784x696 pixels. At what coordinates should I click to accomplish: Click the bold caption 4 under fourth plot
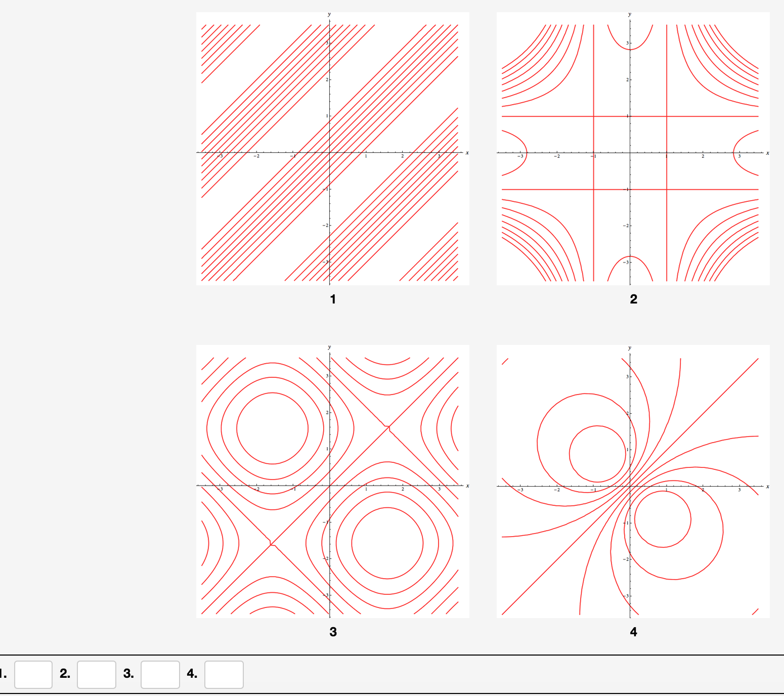click(x=633, y=632)
